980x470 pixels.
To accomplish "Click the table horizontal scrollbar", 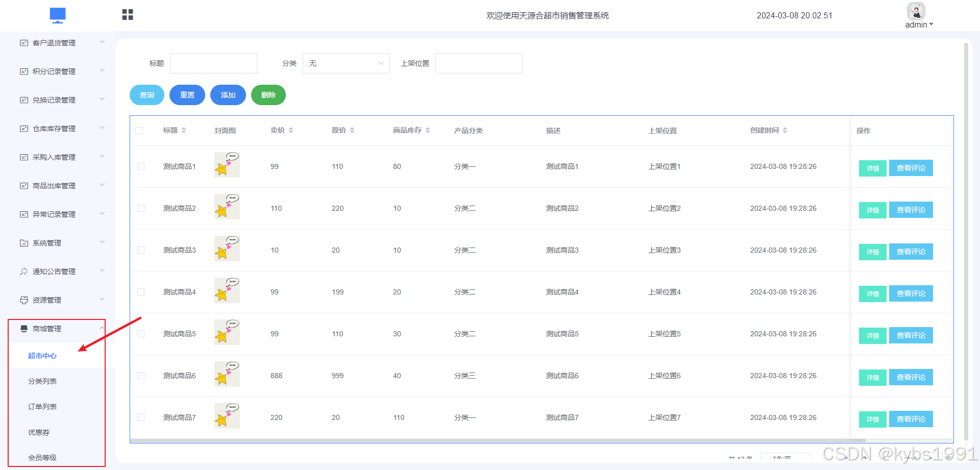I will click(x=498, y=440).
